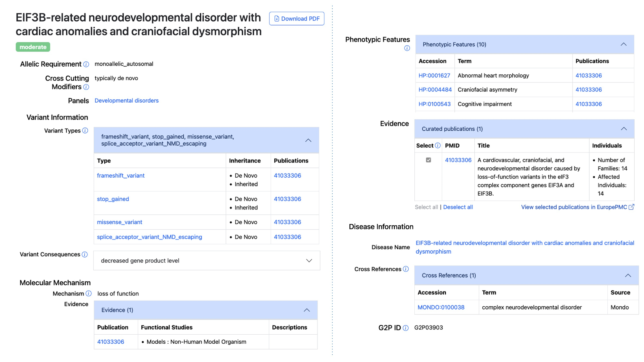The height and width of the screenshot is (362, 644).
Task: Click the Cross References info icon
Action: coord(406,269)
